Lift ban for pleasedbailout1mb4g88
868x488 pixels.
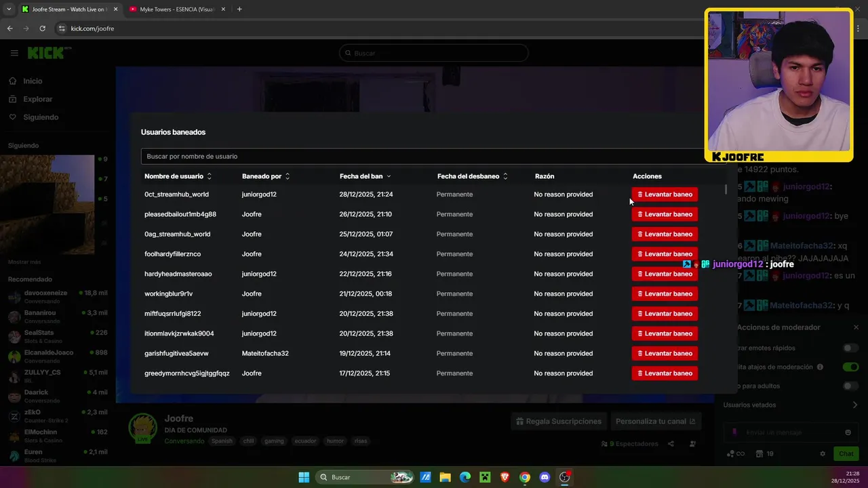(x=665, y=214)
